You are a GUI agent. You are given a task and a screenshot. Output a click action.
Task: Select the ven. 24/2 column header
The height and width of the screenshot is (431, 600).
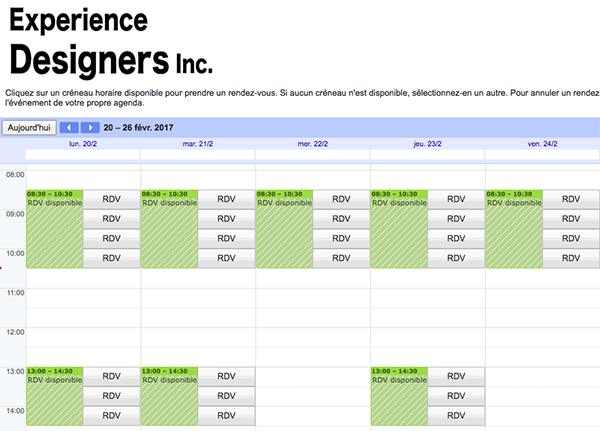pyautogui.click(x=542, y=144)
